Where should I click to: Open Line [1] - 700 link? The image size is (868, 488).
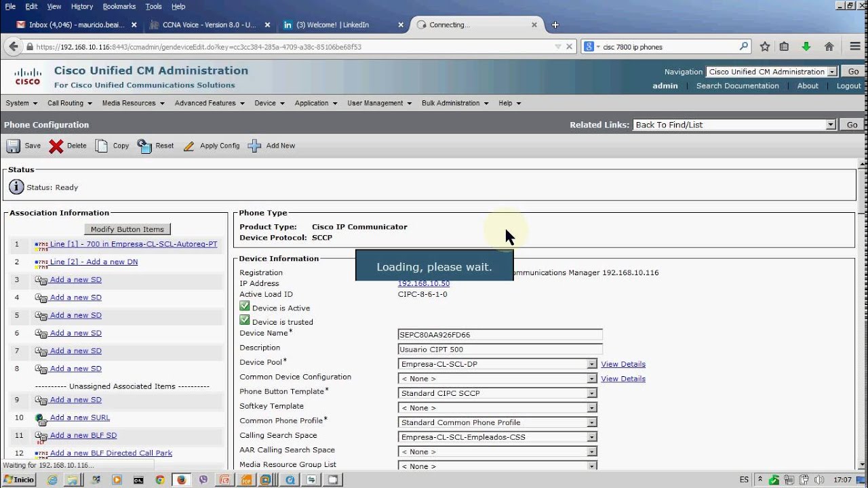[134, 244]
